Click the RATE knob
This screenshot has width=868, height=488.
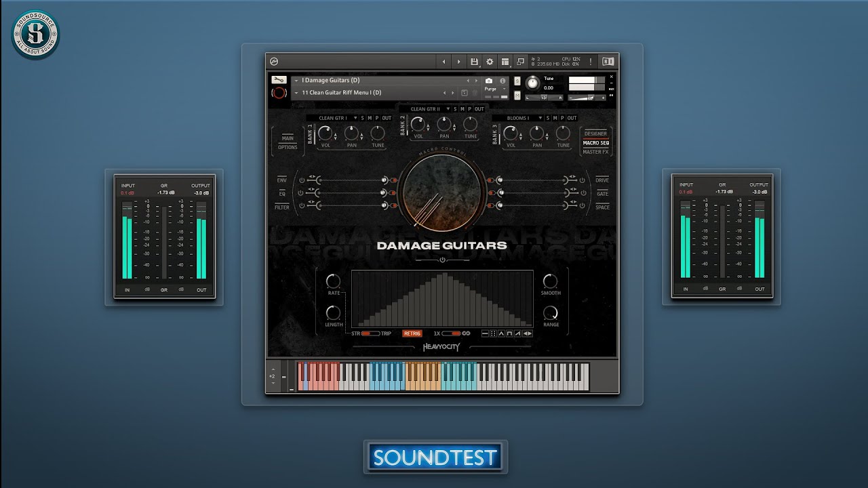[x=334, y=281]
